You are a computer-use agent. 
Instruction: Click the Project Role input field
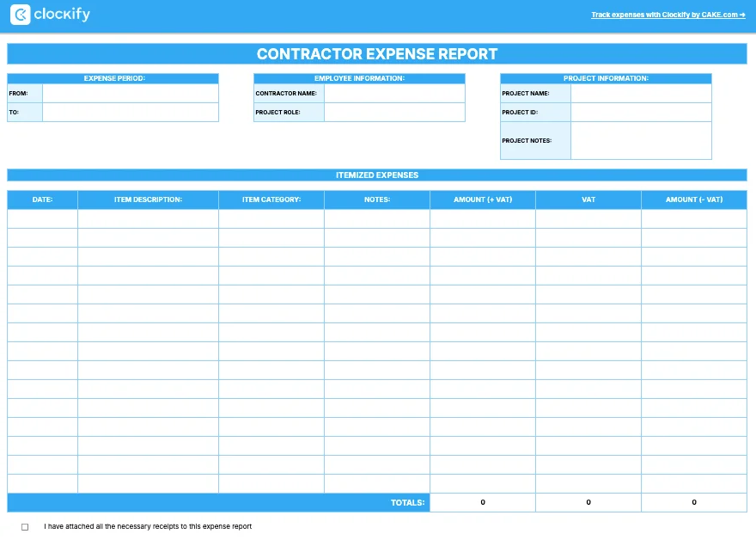[x=394, y=112]
